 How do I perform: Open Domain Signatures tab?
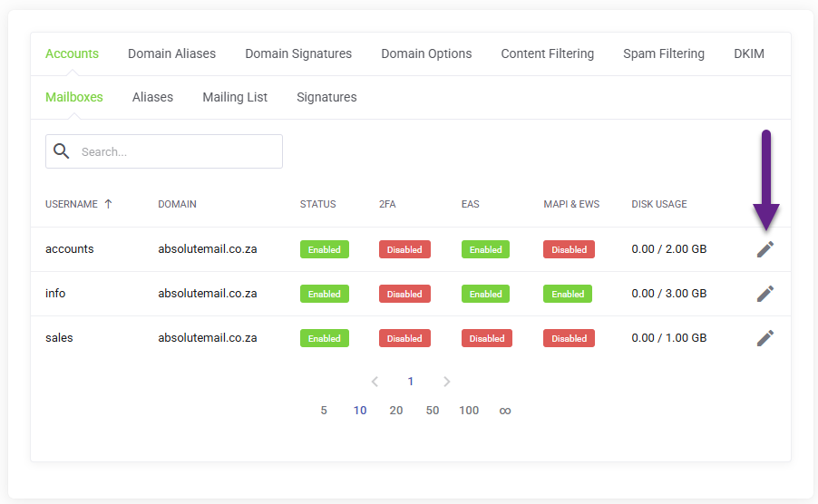click(x=298, y=53)
